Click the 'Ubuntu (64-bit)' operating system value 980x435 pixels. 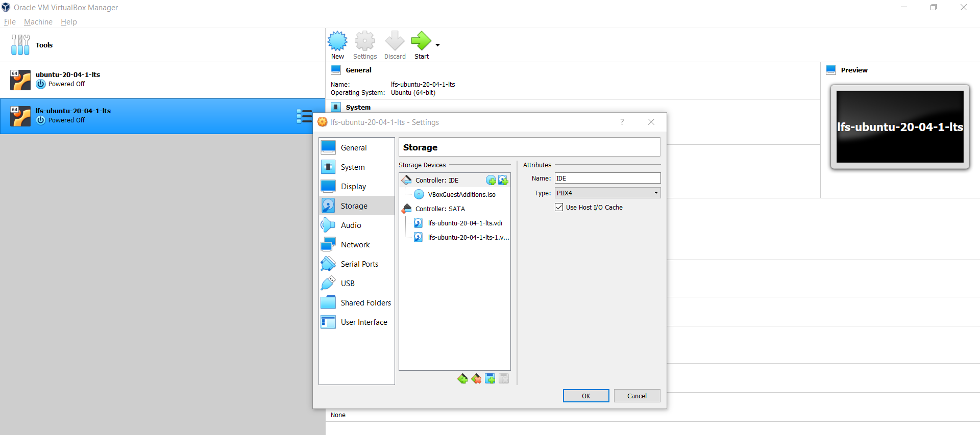tap(413, 93)
